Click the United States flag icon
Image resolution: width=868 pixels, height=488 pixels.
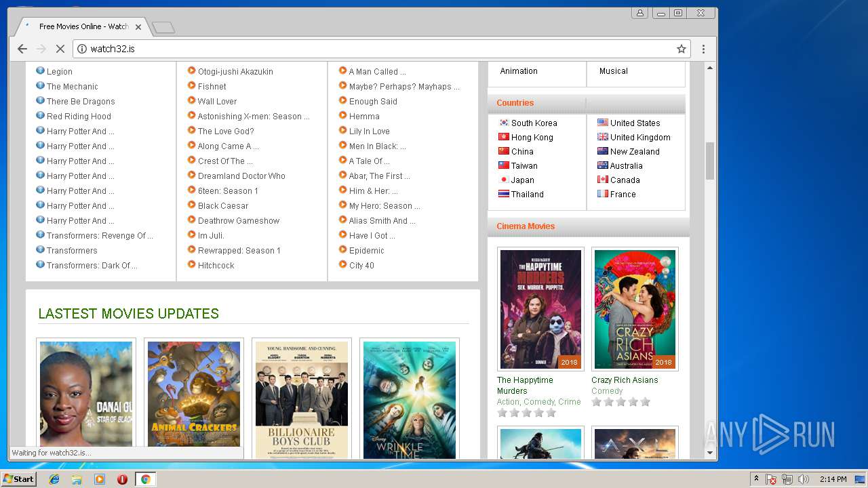(x=603, y=123)
